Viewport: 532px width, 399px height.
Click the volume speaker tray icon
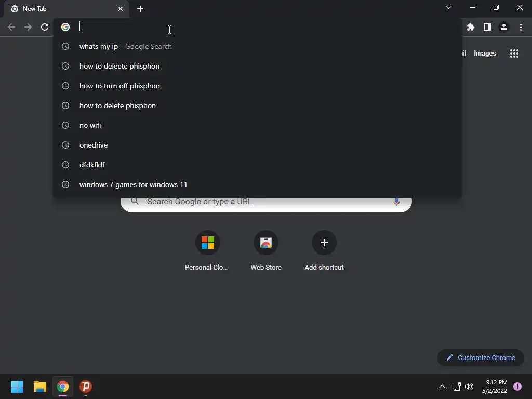469,387
